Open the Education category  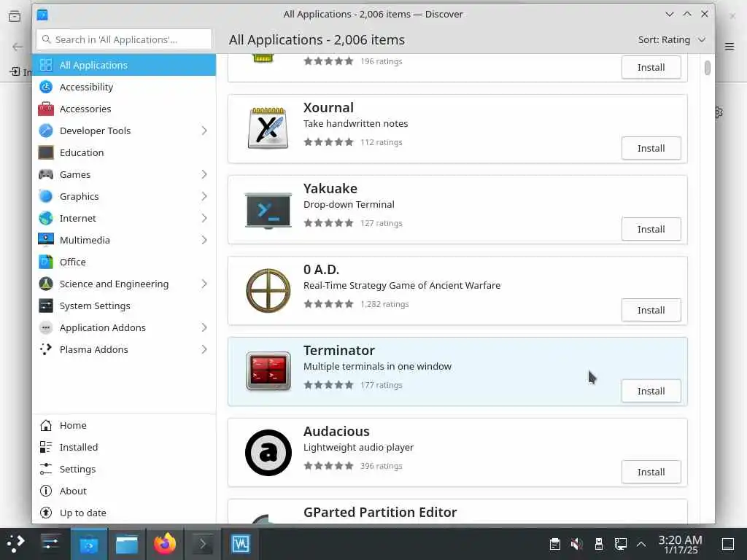(x=124, y=153)
